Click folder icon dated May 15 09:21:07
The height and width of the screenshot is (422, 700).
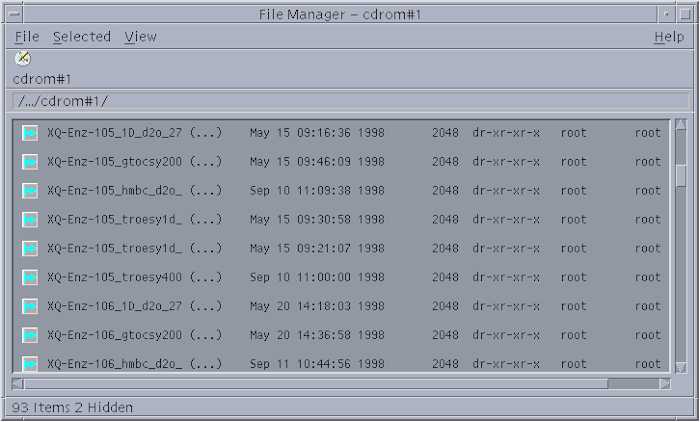[x=30, y=248]
